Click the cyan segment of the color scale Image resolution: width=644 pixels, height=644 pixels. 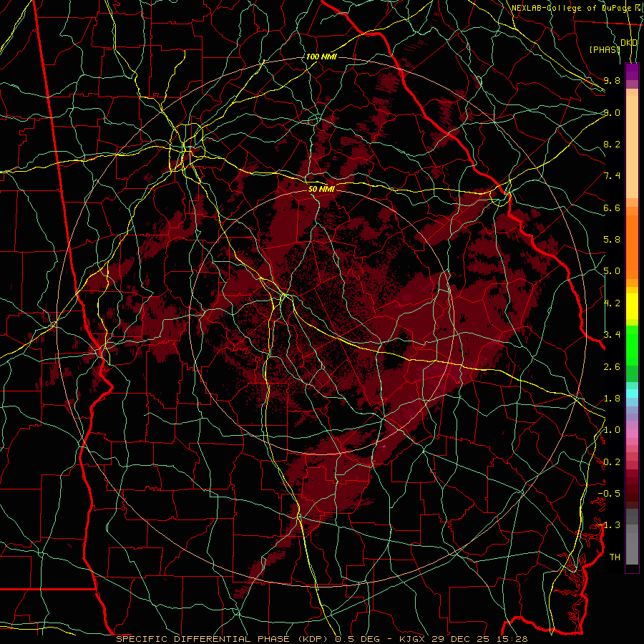[x=632, y=394]
